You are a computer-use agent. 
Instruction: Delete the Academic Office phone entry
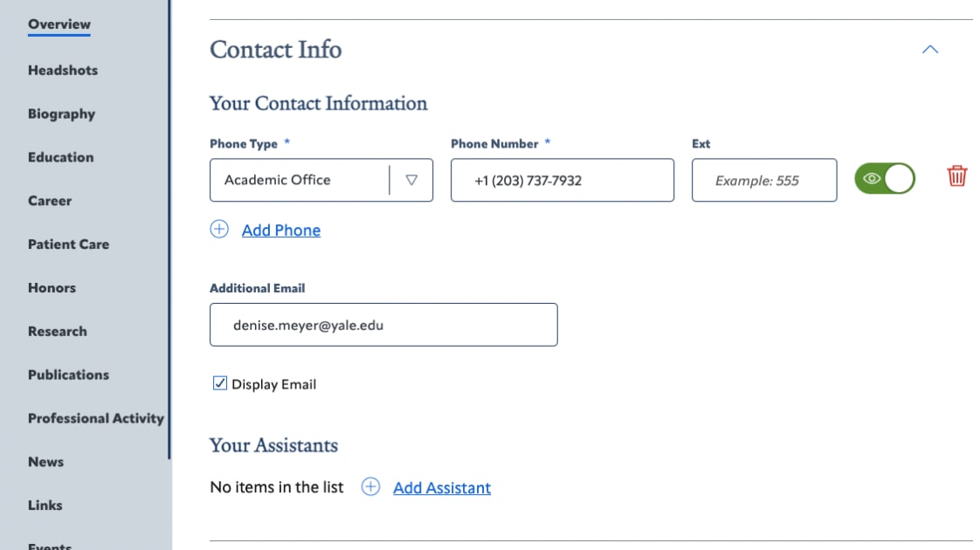(956, 177)
